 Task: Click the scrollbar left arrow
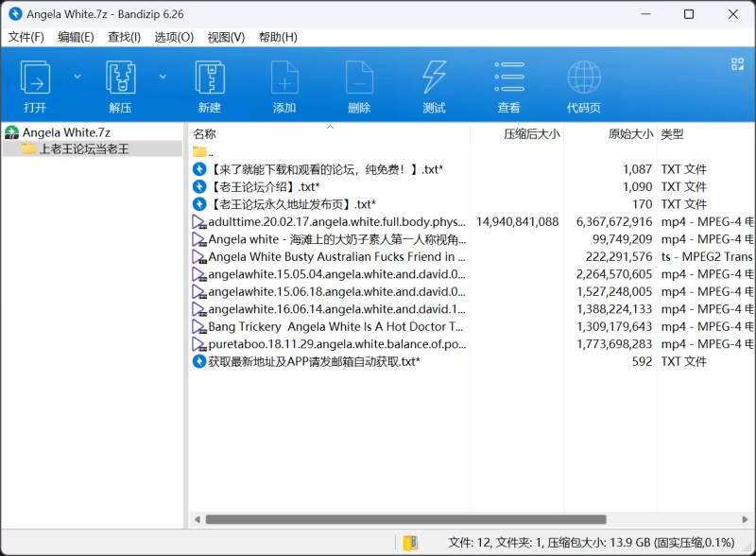198,519
